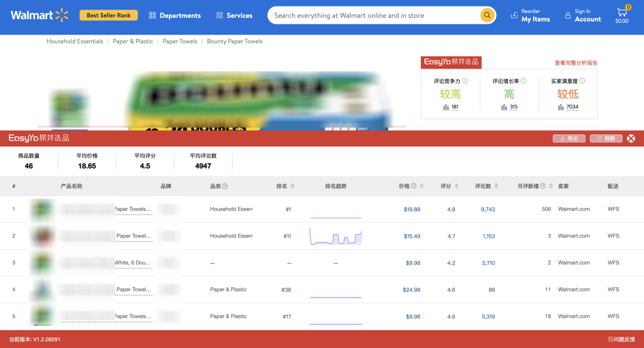Close the EasyYa panel with X icon
The image size is (644, 348).
[631, 138]
